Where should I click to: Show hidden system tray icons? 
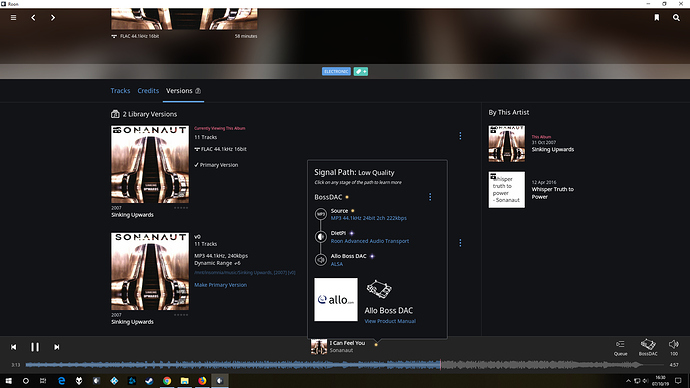point(628,381)
